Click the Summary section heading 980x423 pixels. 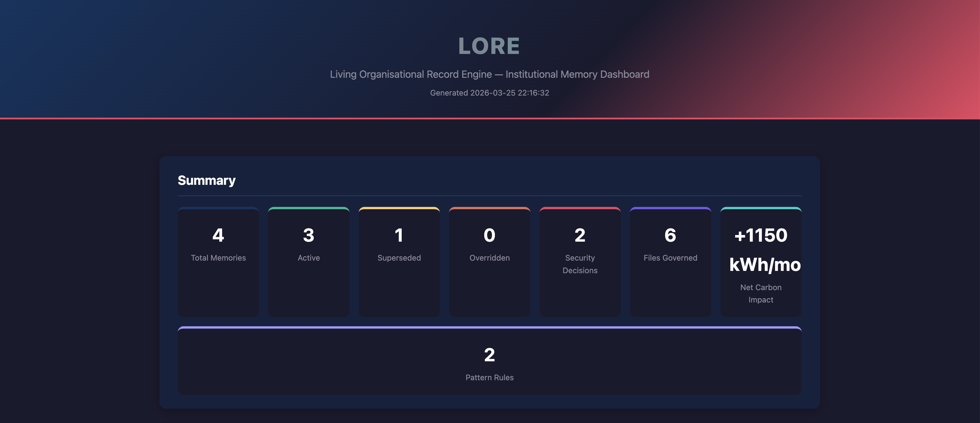click(206, 180)
